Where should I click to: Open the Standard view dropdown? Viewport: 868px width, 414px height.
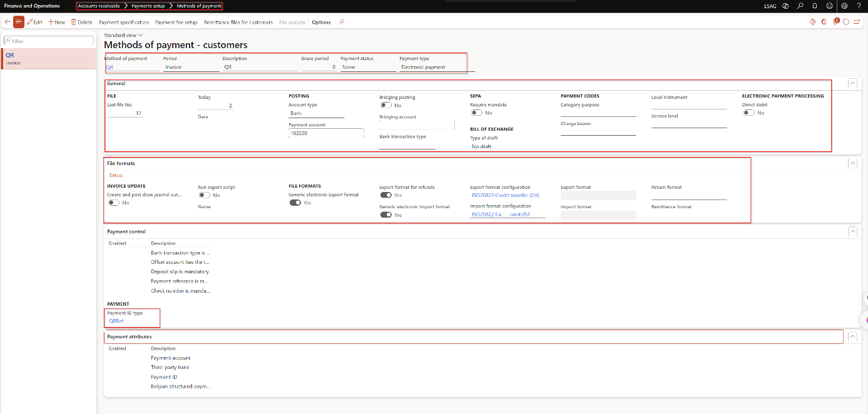point(123,36)
